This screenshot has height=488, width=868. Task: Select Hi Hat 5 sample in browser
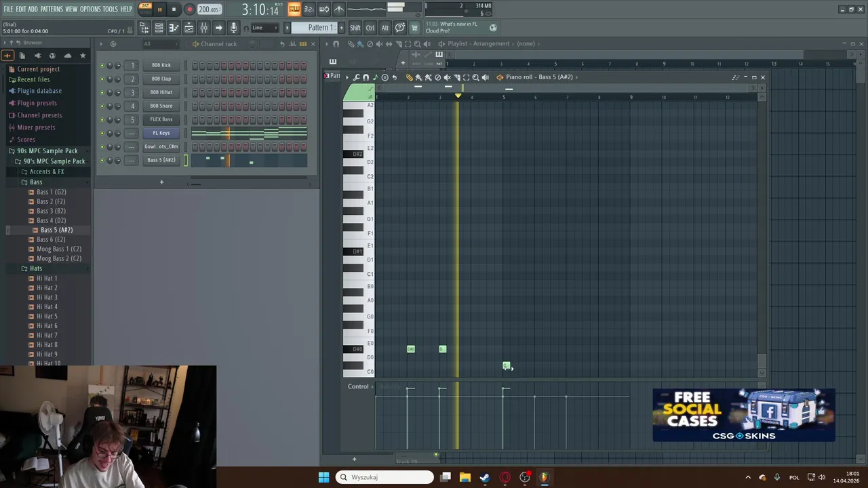tap(47, 317)
